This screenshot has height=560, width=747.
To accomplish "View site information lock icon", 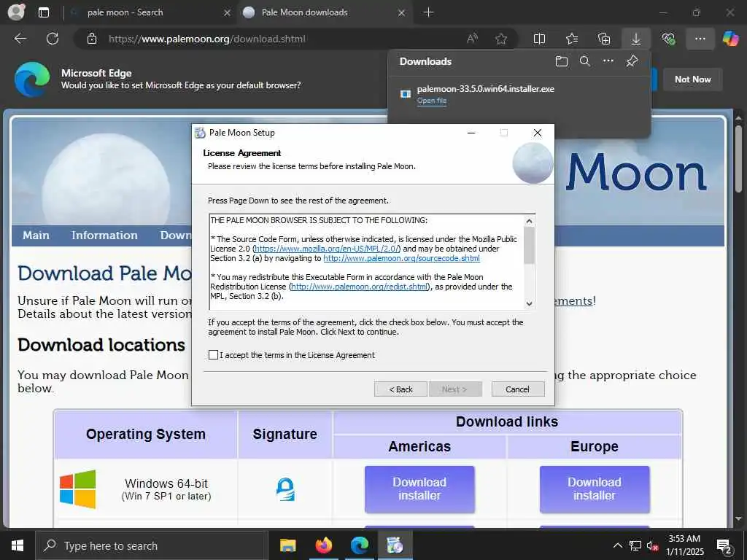I will point(92,39).
